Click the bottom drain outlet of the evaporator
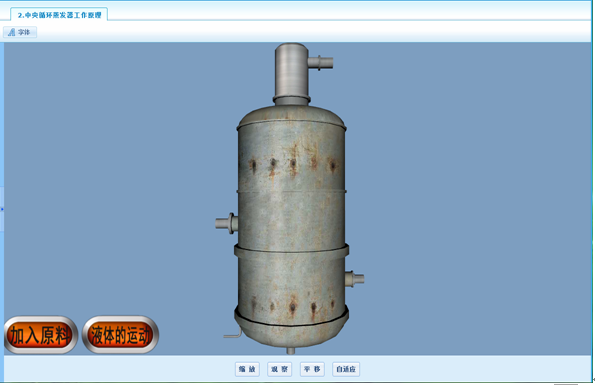This screenshot has width=595, height=385. pyautogui.click(x=291, y=351)
